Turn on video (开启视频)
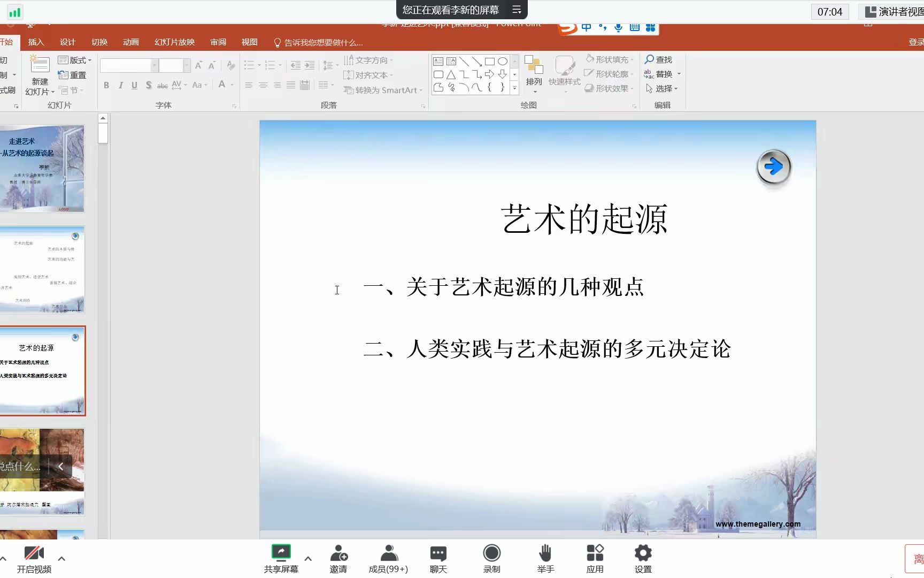Screen dimensions: 924x578 [x=34, y=559]
